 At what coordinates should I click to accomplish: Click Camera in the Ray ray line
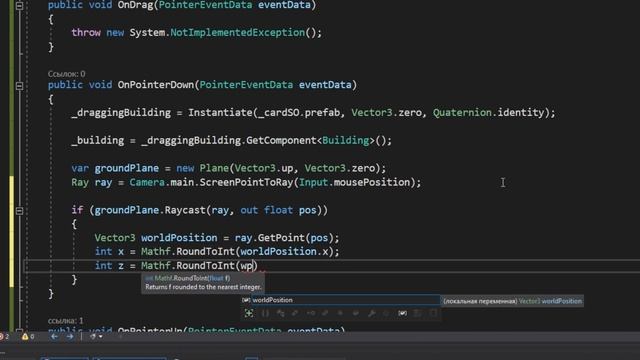pyautogui.click(x=147, y=182)
